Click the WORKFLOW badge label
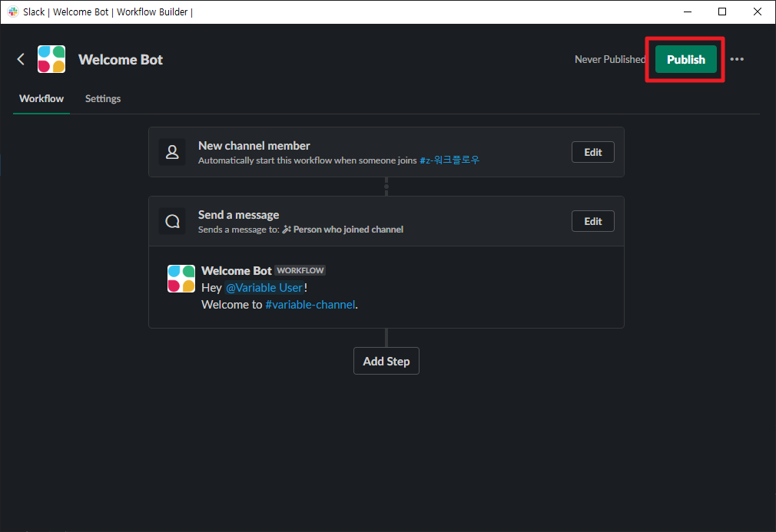Screen dimensions: 776x532 300,270
